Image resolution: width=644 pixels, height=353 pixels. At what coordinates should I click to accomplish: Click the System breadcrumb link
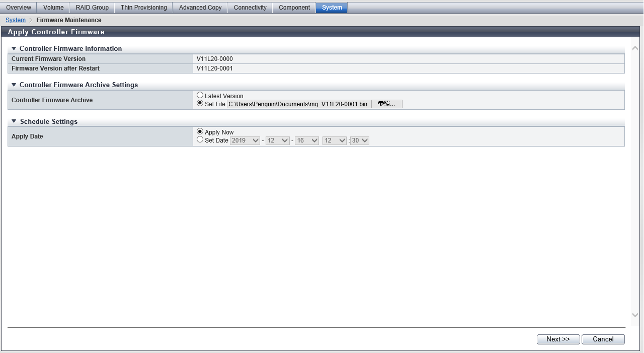click(16, 20)
